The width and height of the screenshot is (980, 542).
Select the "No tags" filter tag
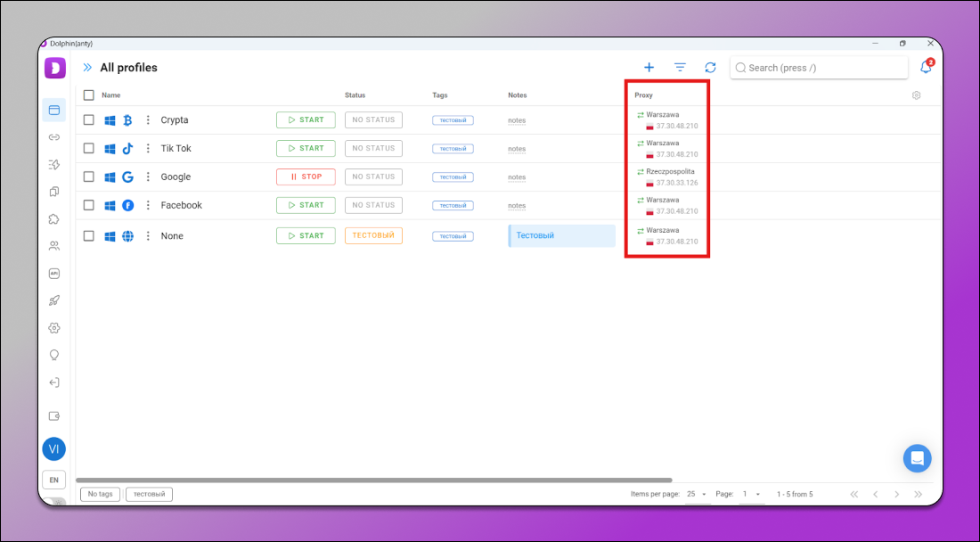pos(100,494)
